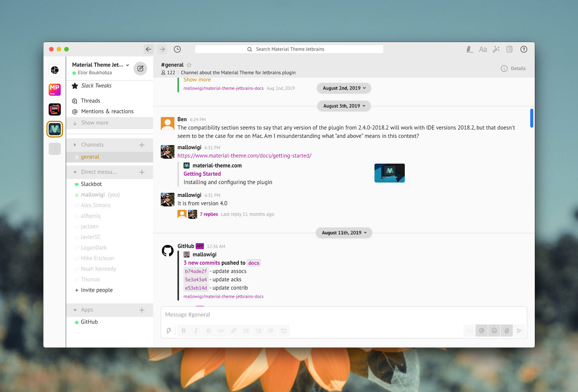Toggle bold formatting
Viewport: 578px width, 392px height.
183,331
